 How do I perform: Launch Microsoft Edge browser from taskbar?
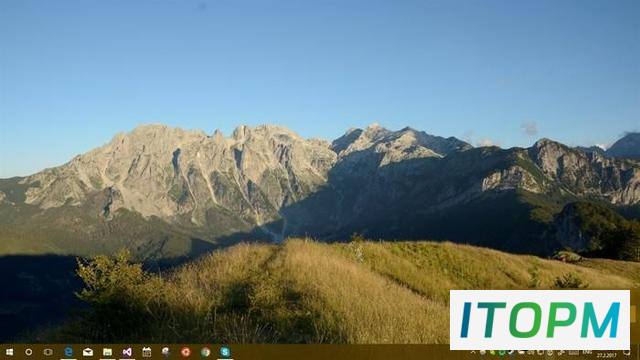(69, 352)
